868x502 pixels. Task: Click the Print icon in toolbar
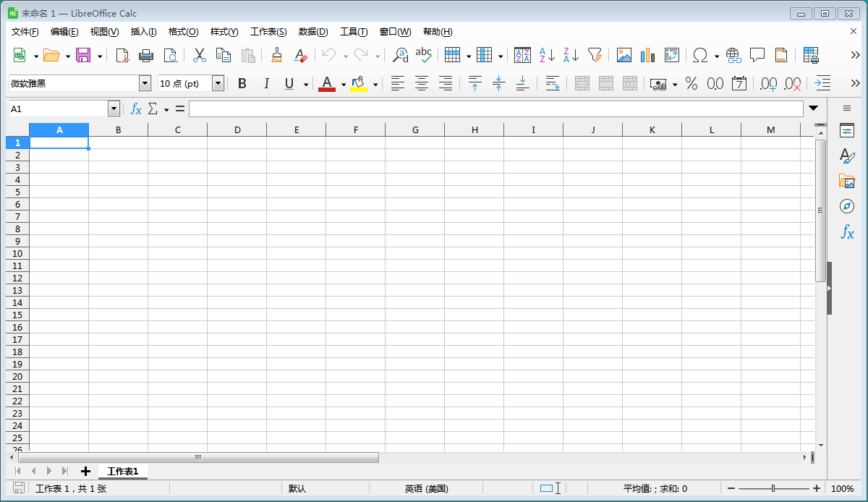[x=146, y=55]
